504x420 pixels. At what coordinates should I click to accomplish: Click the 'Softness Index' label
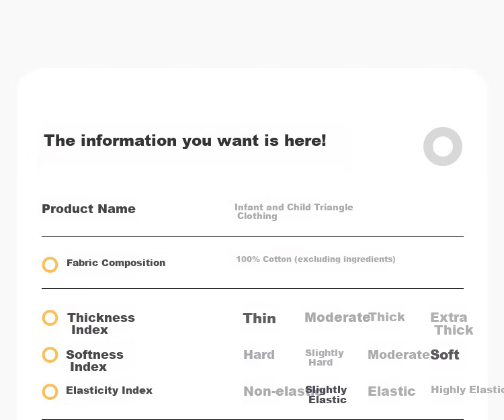click(95, 361)
